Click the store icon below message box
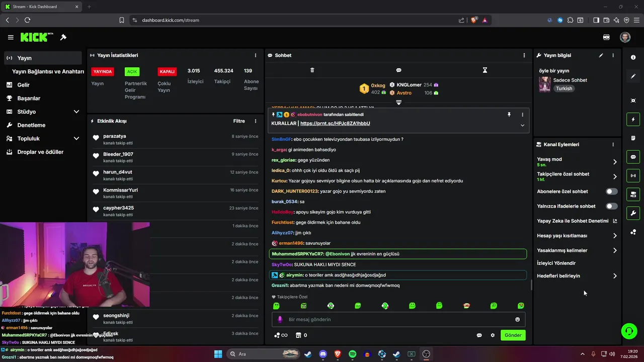This screenshot has width=644, height=362. coord(298,335)
